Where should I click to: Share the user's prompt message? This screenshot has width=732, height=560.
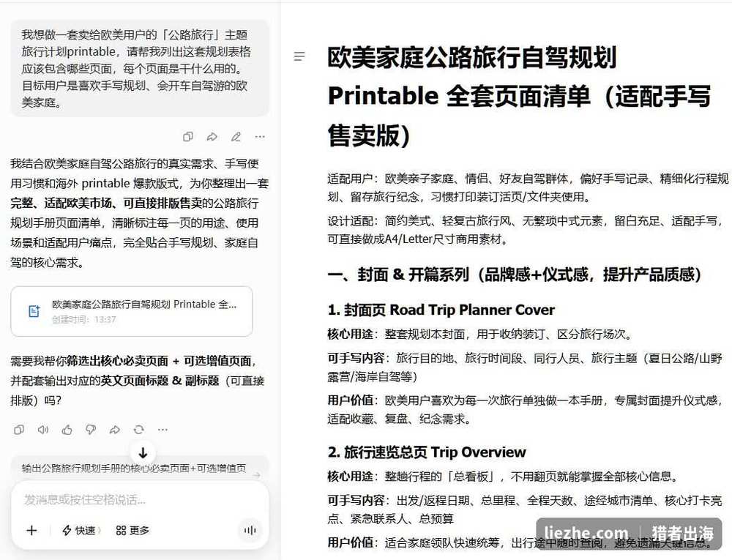point(212,137)
